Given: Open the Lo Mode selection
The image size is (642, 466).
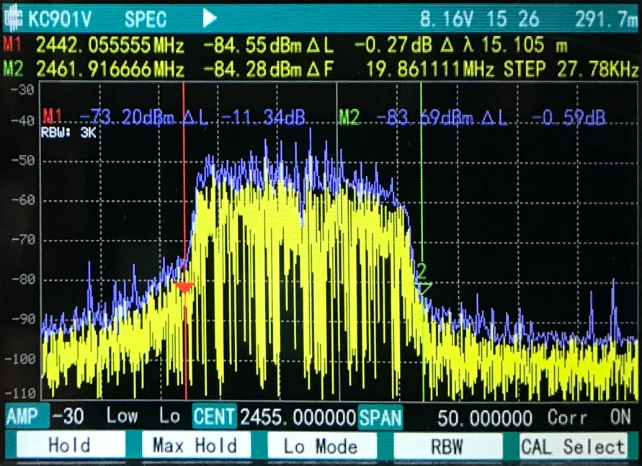Looking at the screenshot, I should pyautogui.click(x=321, y=445).
